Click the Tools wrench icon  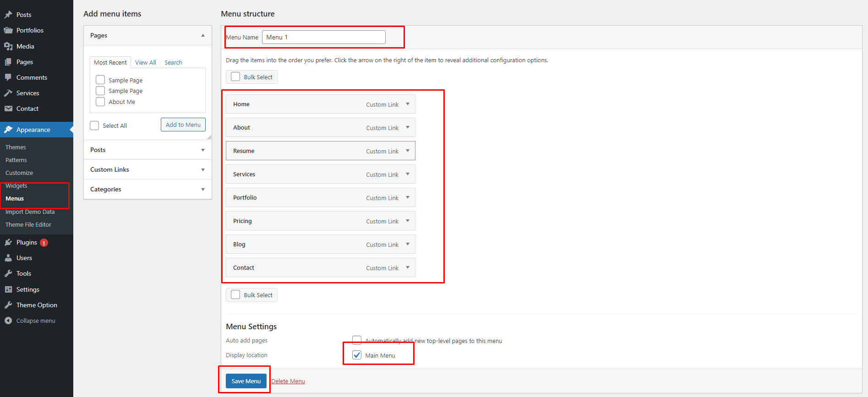(8, 273)
